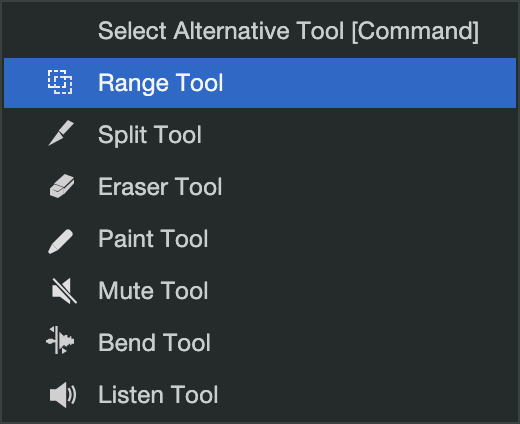The image size is (520, 424).
Task: Click empty area right of Listen Tool
Action: (367, 395)
